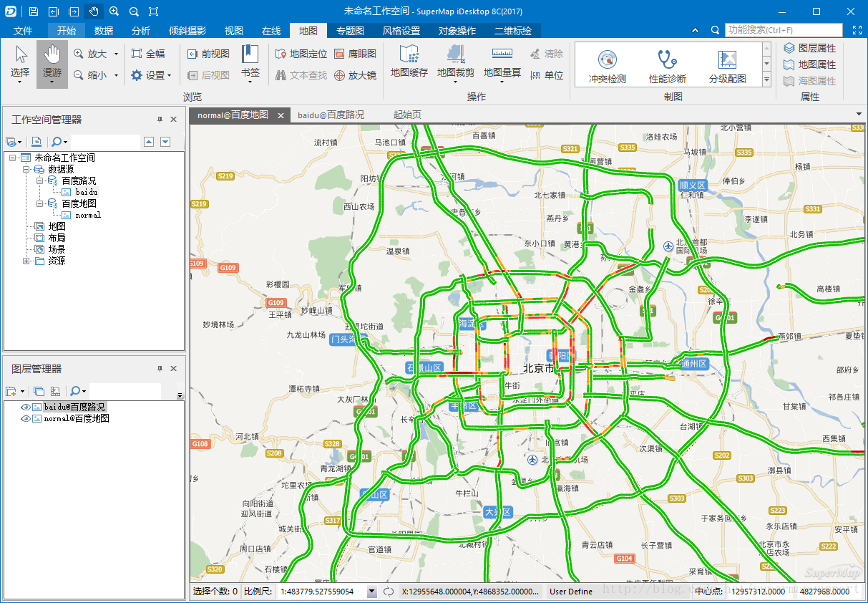Switch to the 专题图 ribbon tab
The height and width of the screenshot is (603, 868).
(x=351, y=31)
